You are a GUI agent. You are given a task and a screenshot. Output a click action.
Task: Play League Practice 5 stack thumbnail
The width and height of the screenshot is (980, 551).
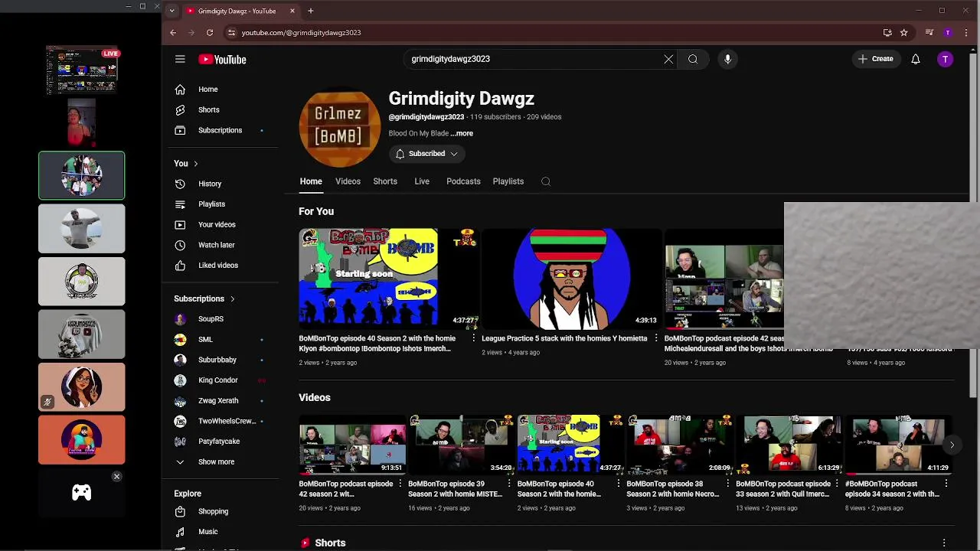click(x=572, y=279)
